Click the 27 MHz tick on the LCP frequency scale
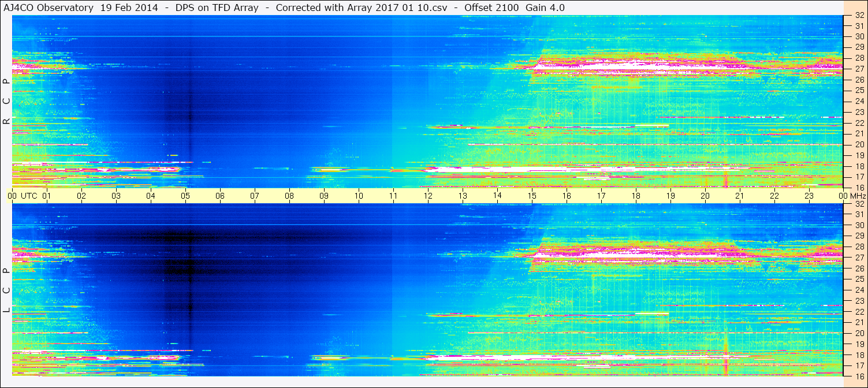The width and height of the screenshot is (868, 388). 859,258
